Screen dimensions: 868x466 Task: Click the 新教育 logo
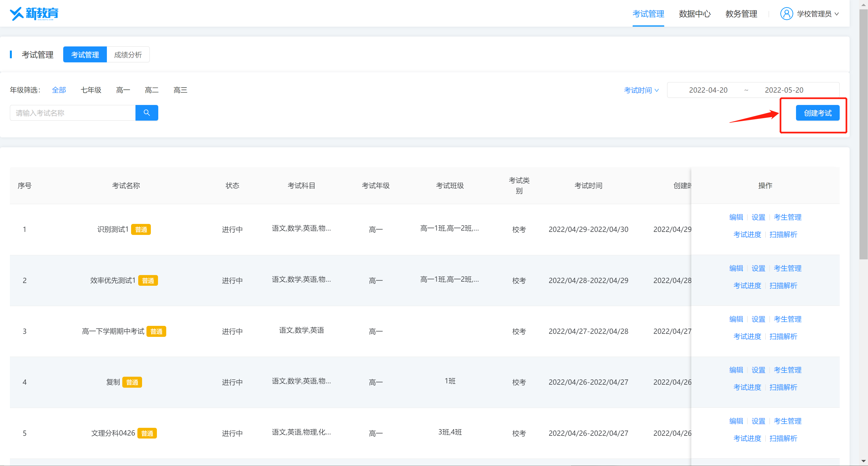pyautogui.click(x=34, y=13)
